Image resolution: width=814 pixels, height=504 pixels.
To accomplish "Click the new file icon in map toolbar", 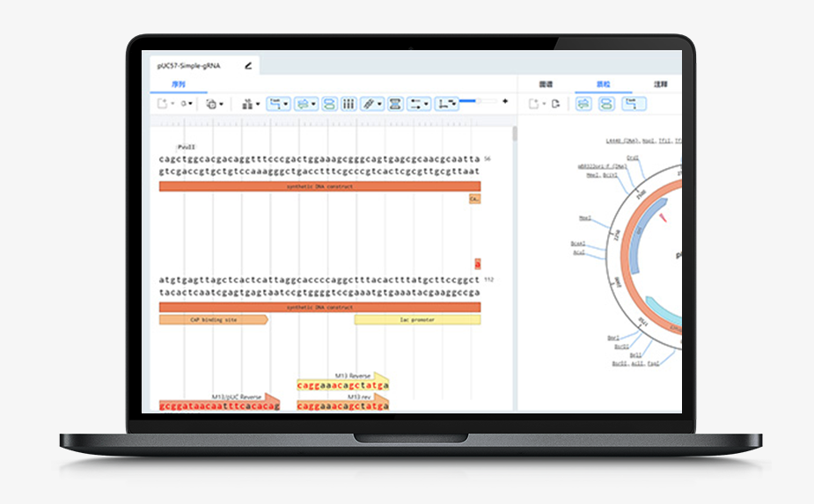I will [533, 104].
